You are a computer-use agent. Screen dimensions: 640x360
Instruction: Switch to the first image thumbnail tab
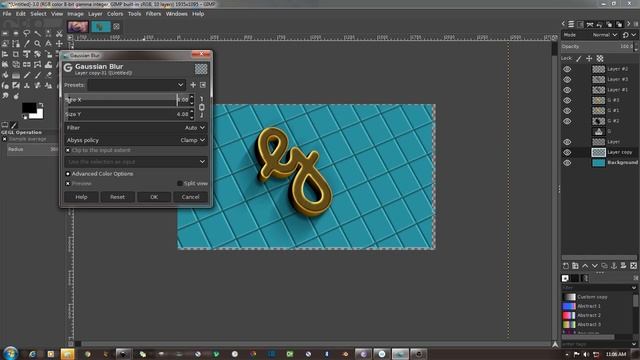point(78,27)
